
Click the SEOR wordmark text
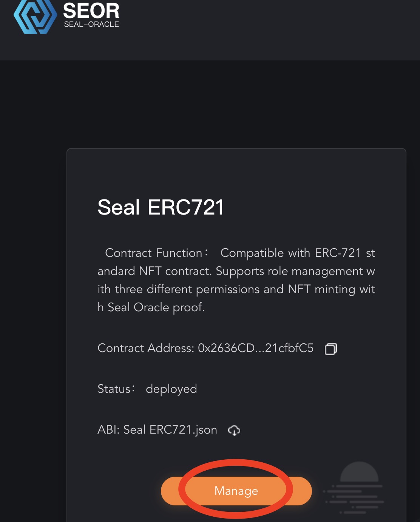pos(91,11)
